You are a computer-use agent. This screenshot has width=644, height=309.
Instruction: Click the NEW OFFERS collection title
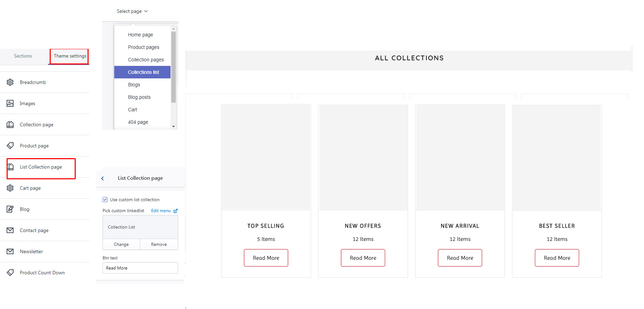tap(363, 226)
